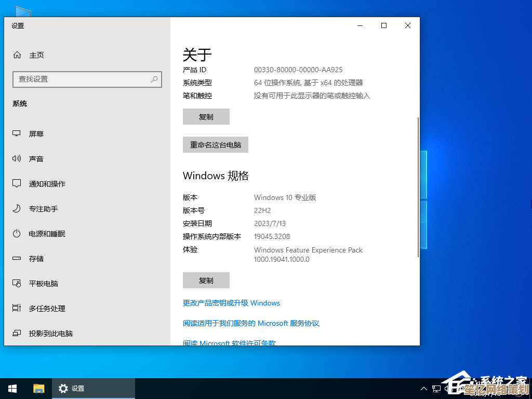Show hidden icons with the tray chevron
532x399 pixels.
(x=424, y=388)
